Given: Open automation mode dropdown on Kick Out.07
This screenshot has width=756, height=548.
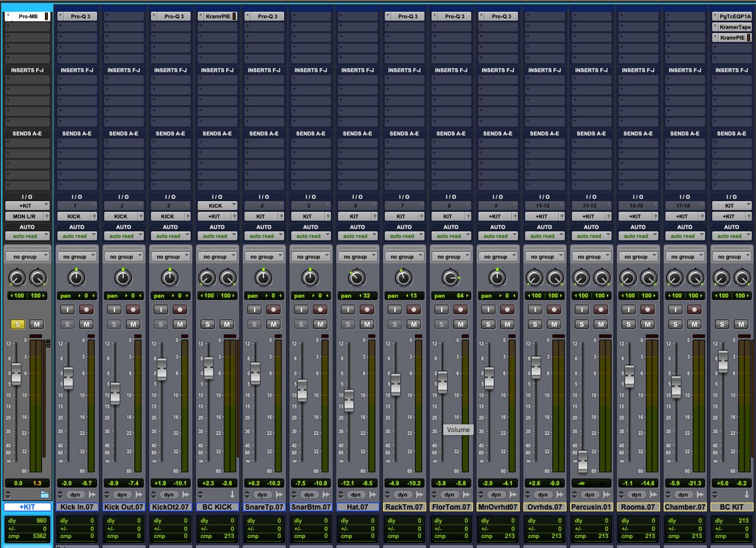Looking at the screenshot, I should coord(123,236).
